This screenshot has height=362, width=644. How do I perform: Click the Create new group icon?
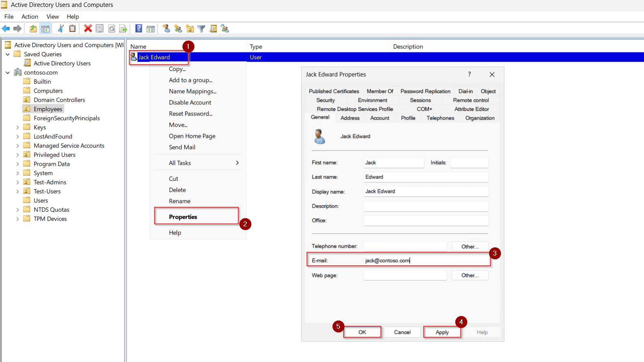pos(178,28)
